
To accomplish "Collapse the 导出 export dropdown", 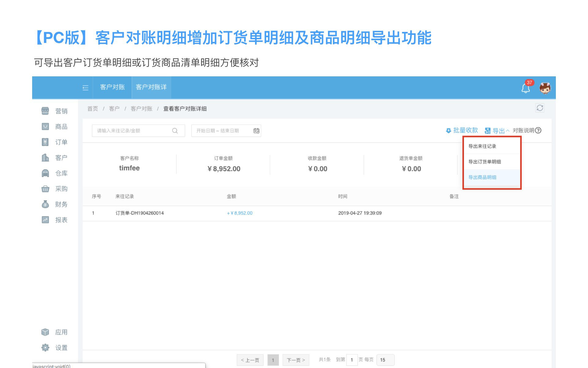I will click(498, 131).
